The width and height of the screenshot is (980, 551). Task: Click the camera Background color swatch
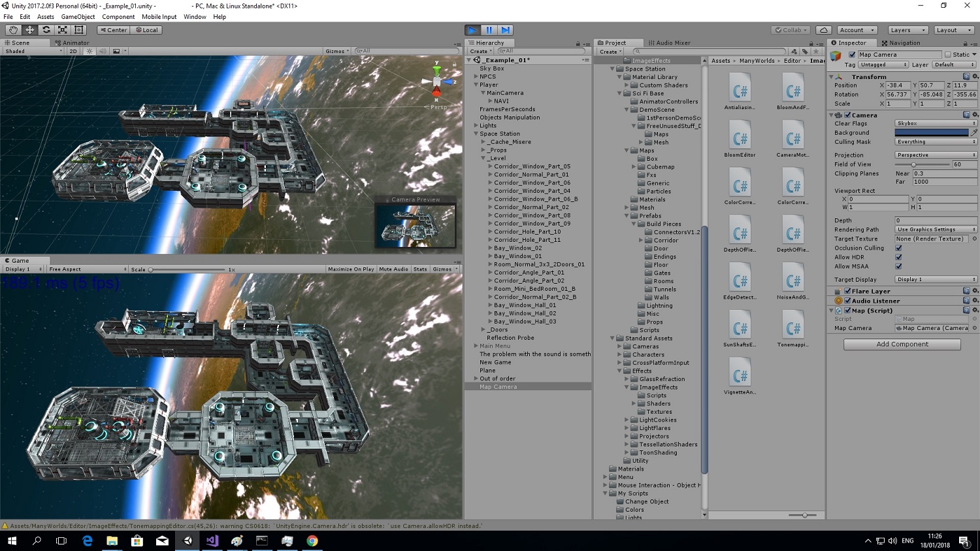931,132
